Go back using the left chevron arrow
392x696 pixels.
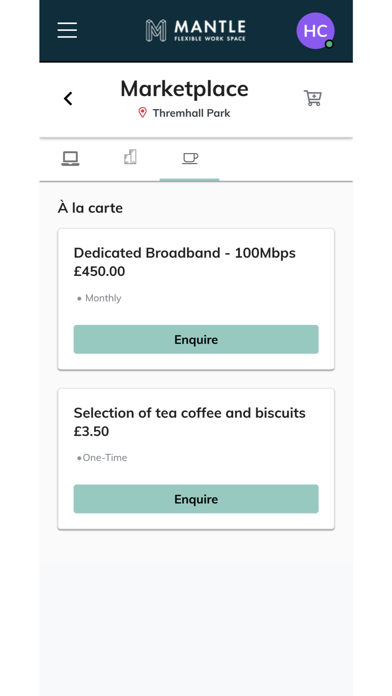click(68, 99)
